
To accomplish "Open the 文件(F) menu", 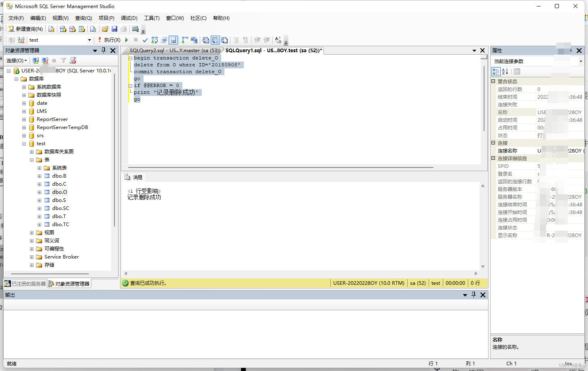I will [x=16, y=18].
